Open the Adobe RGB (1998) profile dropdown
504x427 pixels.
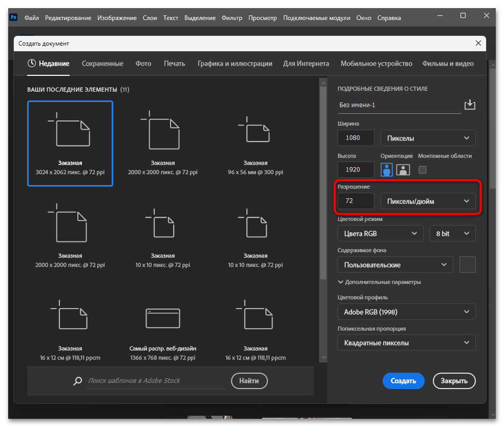tap(406, 312)
